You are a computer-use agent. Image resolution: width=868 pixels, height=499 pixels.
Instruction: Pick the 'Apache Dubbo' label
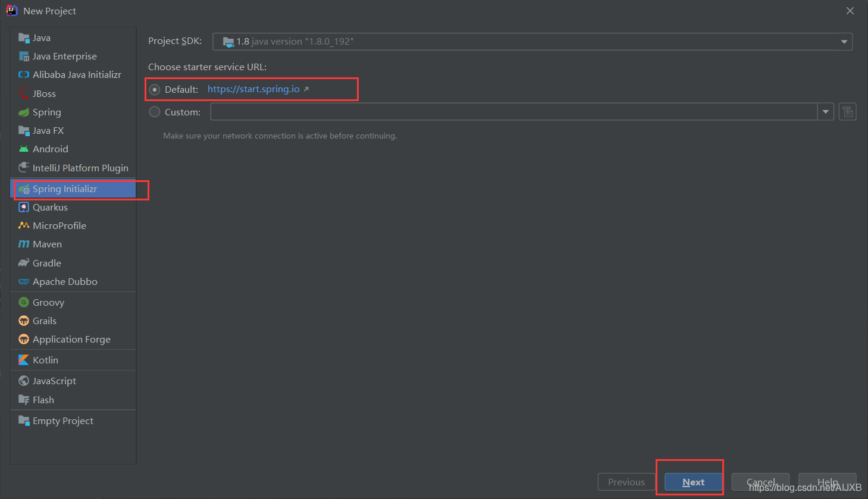click(65, 282)
